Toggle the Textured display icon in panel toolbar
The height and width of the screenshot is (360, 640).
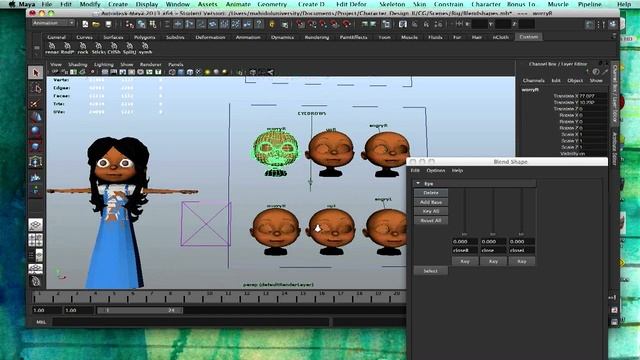click(x=199, y=72)
